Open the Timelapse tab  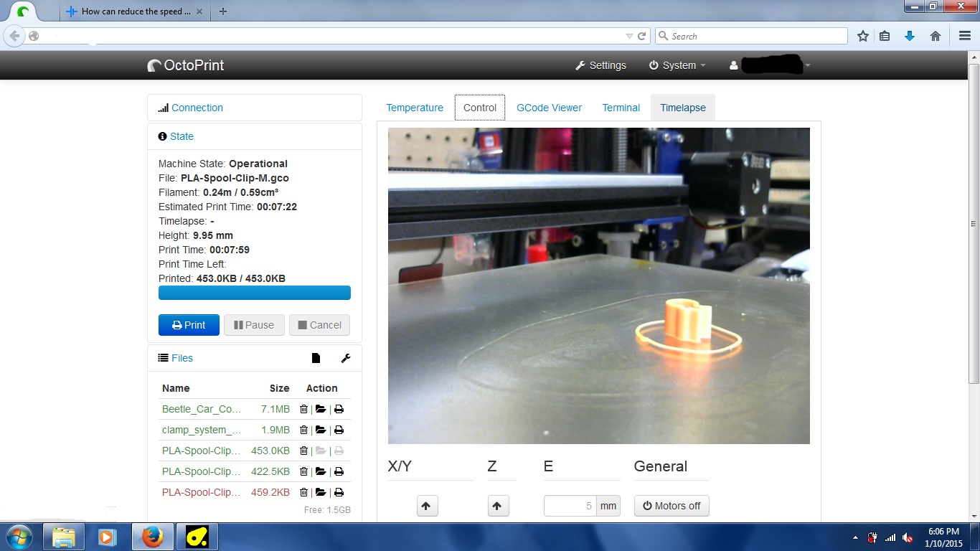click(683, 108)
